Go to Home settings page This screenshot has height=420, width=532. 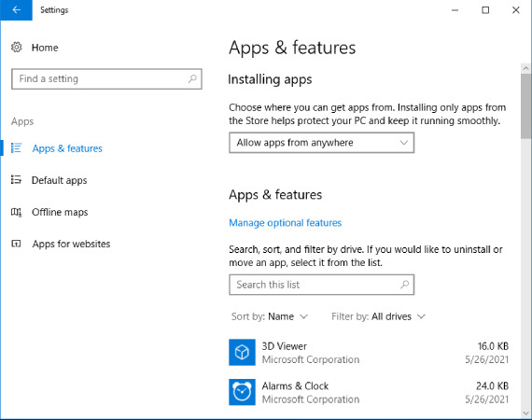pos(45,48)
